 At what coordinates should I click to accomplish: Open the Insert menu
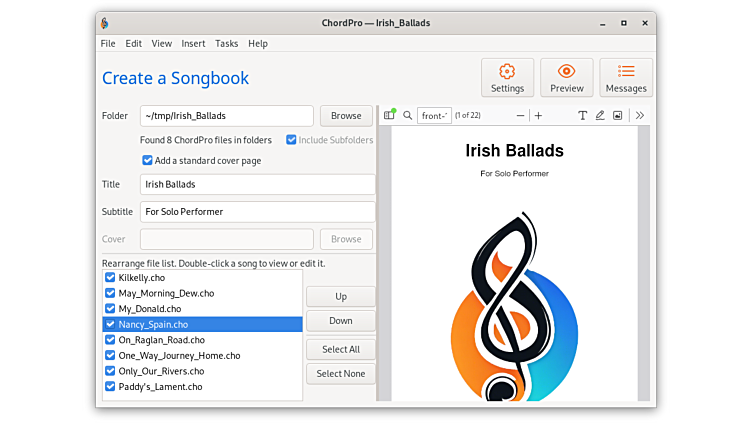(x=193, y=44)
